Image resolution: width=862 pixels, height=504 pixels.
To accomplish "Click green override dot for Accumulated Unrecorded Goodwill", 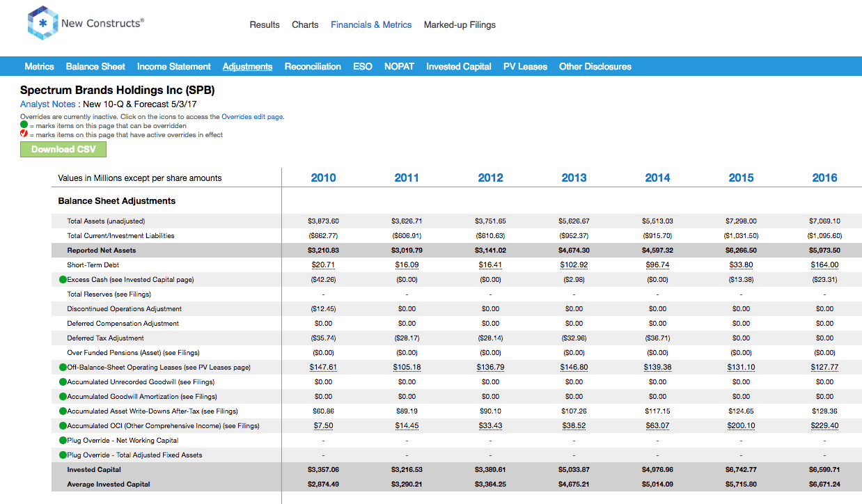I will (x=63, y=382).
